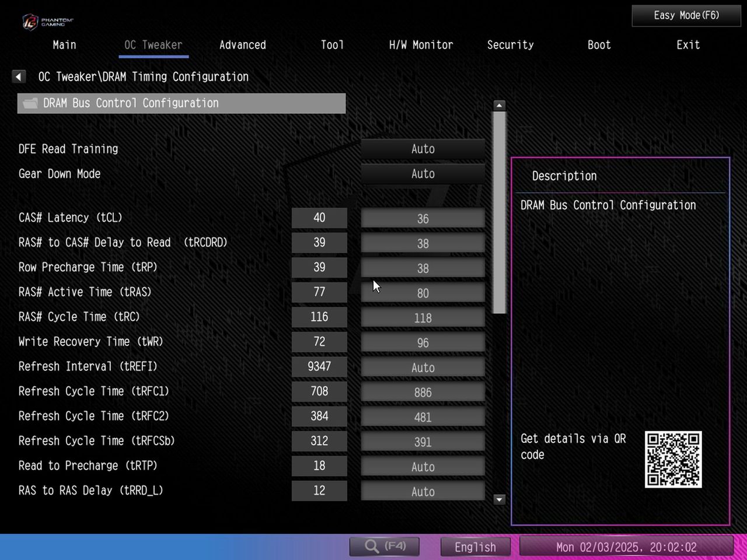Click the current tREFI value 9347
Viewport: 747px width, 560px height.
[x=319, y=366]
